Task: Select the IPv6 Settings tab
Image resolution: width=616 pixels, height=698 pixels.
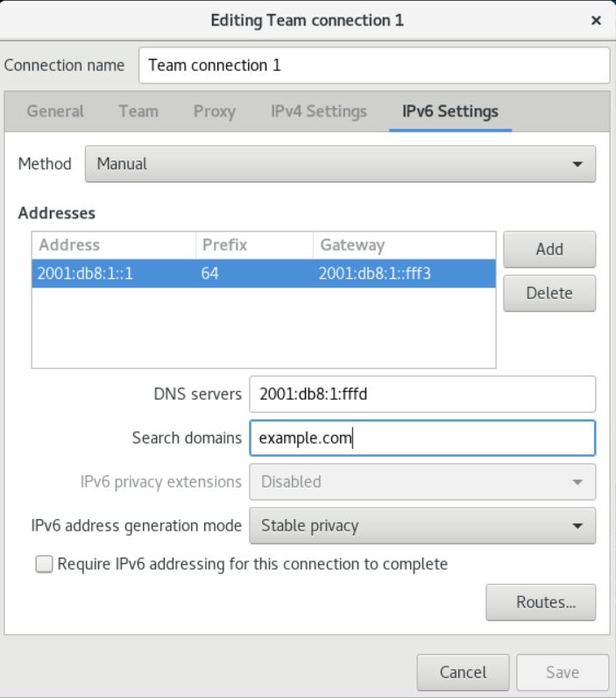Action: [x=450, y=111]
